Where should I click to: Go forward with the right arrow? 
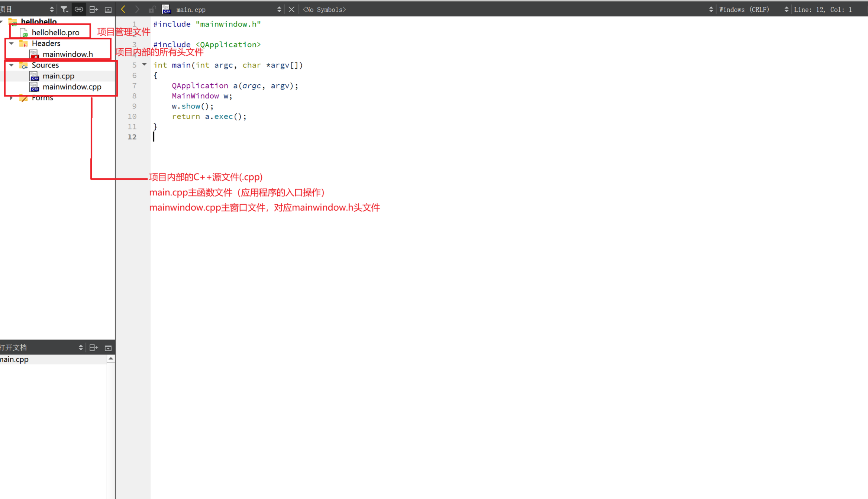tap(137, 9)
